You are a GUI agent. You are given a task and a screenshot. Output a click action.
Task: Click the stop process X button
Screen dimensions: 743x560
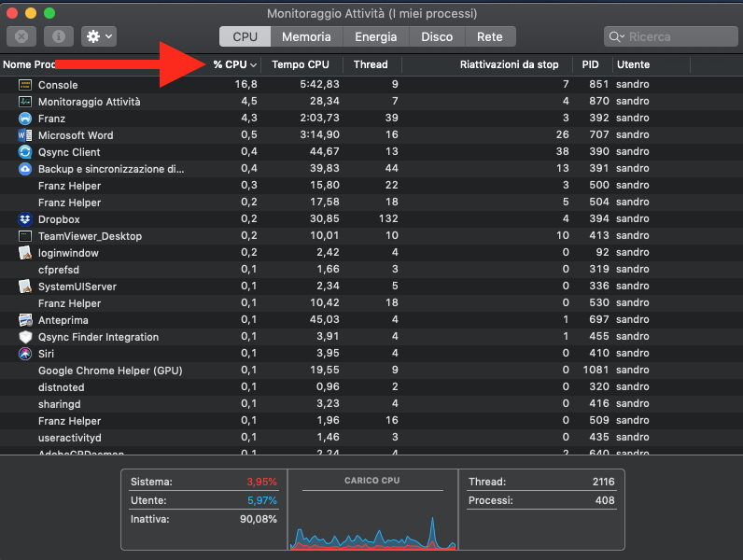click(x=21, y=36)
